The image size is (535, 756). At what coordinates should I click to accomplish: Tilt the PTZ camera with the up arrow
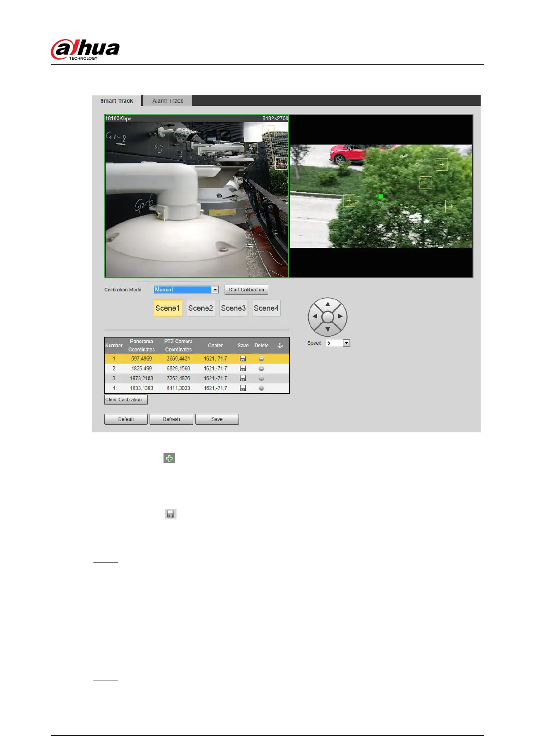(x=327, y=304)
